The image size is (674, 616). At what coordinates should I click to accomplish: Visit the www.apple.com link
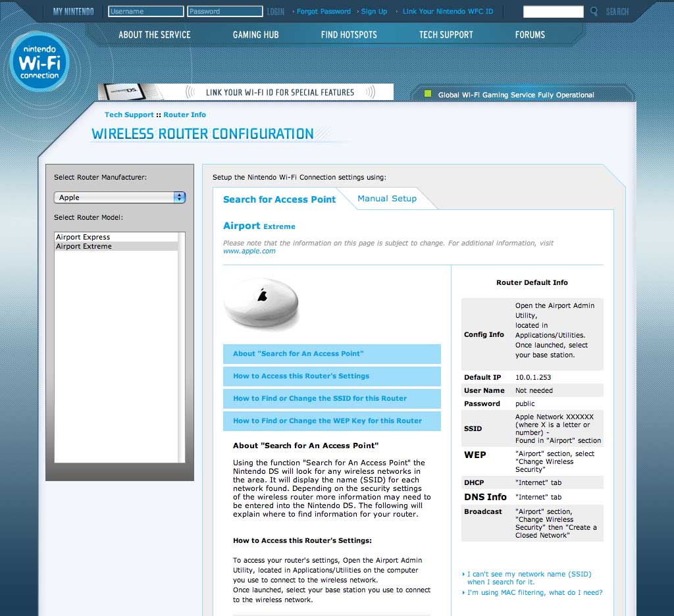249,251
